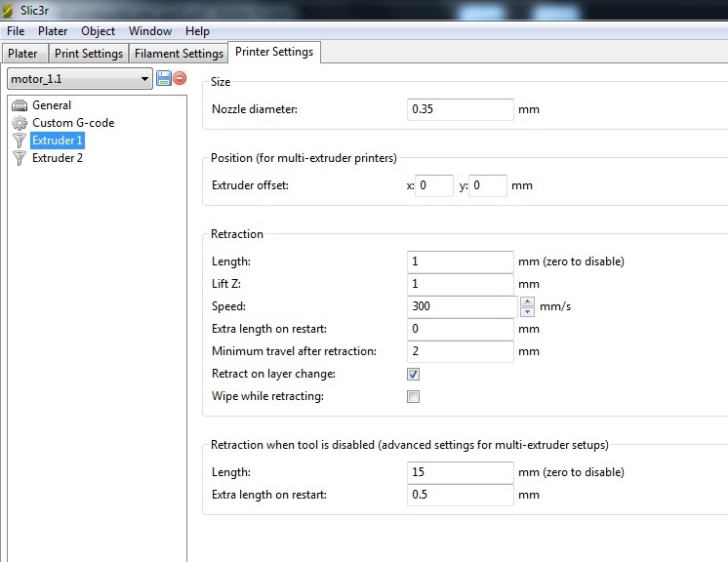
Task: Click the Custom G-code gear icon
Action: tap(20, 123)
